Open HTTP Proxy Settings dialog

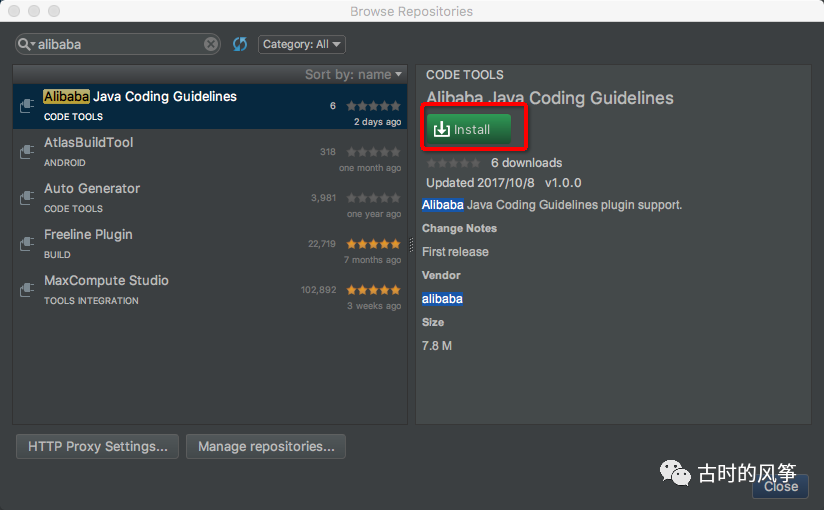(98, 446)
